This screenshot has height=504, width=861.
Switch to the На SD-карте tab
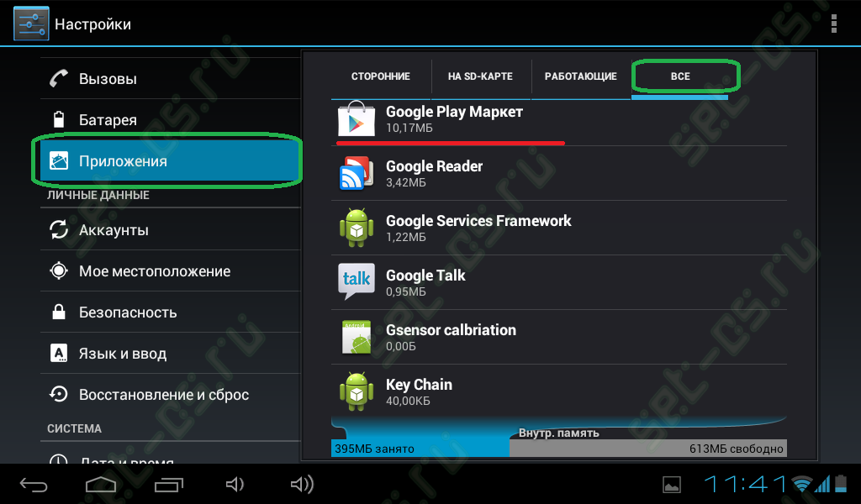click(480, 76)
